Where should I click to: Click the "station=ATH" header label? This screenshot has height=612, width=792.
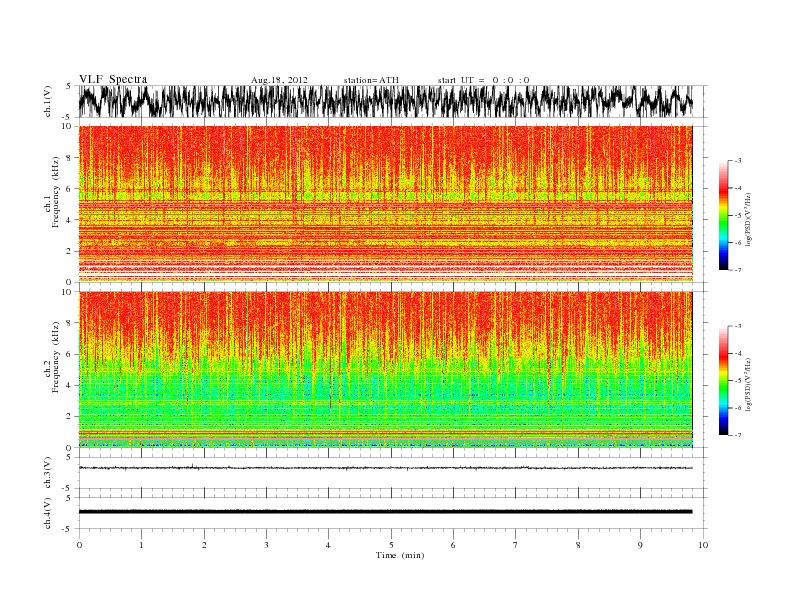pos(371,80)
